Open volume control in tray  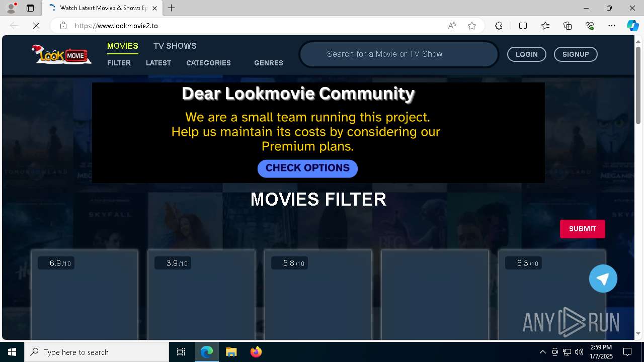click(579, 352)
